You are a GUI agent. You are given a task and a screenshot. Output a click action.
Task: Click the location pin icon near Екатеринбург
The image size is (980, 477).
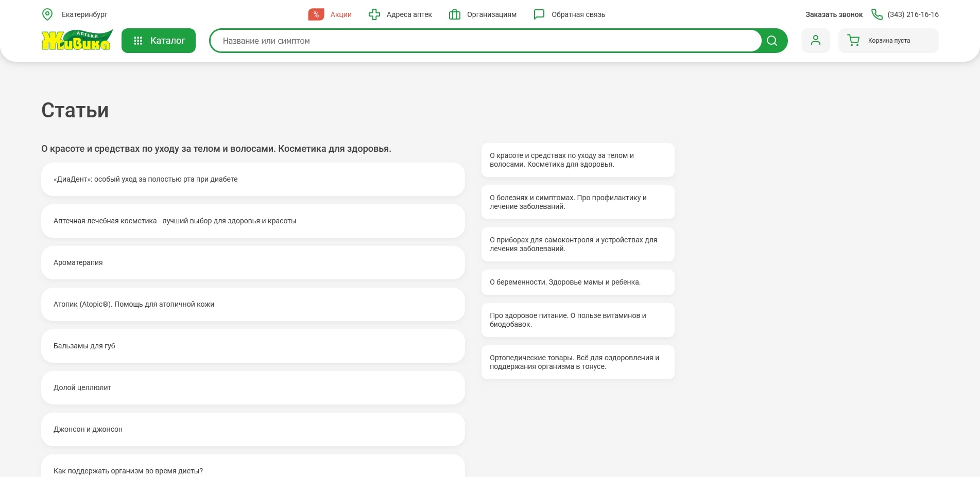47,14
